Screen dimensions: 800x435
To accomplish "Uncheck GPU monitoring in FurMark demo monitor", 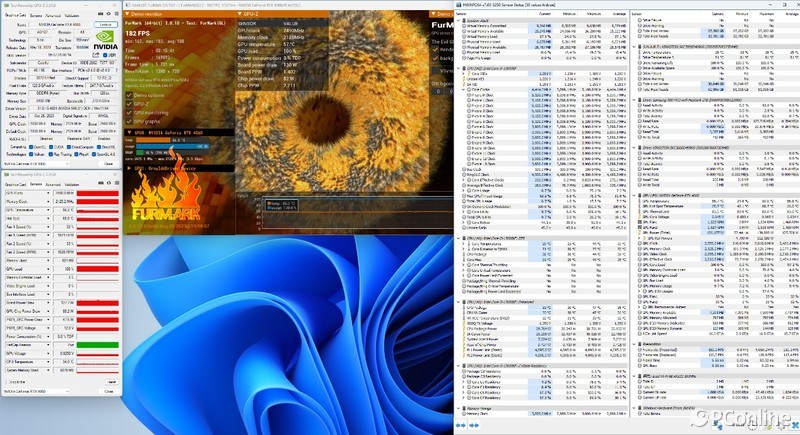I will [x=129, y=112].
